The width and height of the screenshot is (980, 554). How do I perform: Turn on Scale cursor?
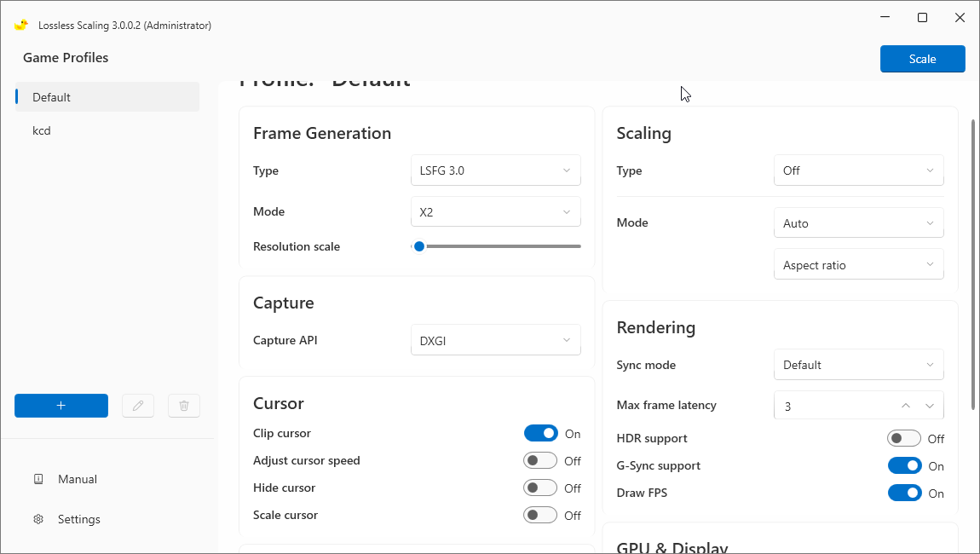540,516
